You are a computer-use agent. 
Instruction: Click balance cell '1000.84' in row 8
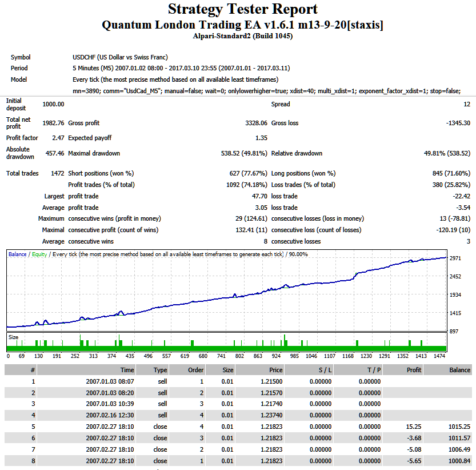tap(459, 461)
